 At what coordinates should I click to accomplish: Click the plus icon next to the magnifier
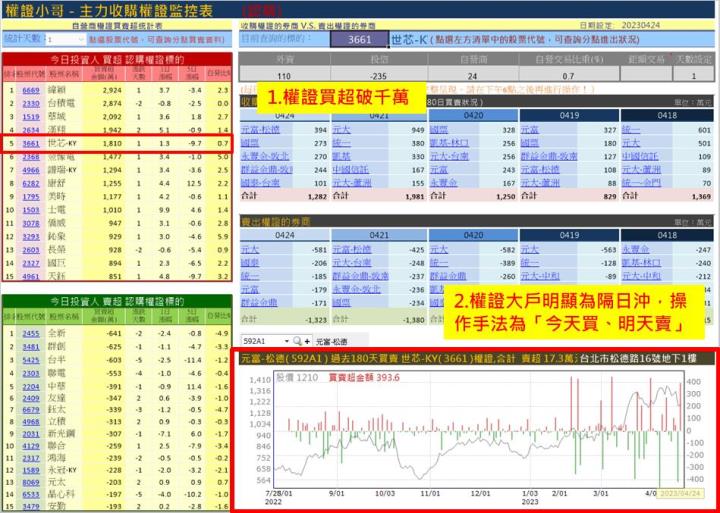tap(307, 341)
